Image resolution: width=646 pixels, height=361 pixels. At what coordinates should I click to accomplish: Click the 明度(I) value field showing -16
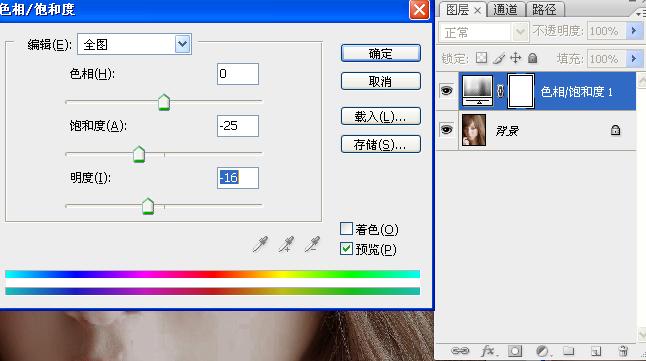click(x=238, y=178)
